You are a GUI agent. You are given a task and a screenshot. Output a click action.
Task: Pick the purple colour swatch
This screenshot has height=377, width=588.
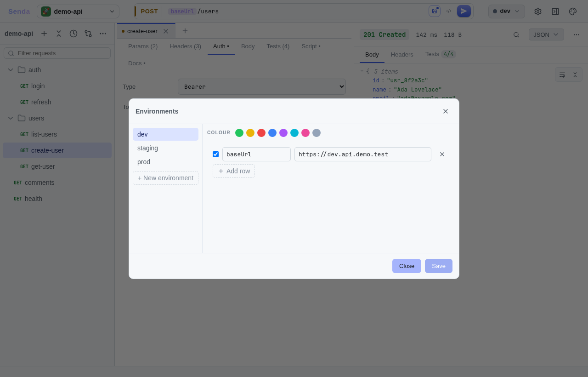point(283,133)
